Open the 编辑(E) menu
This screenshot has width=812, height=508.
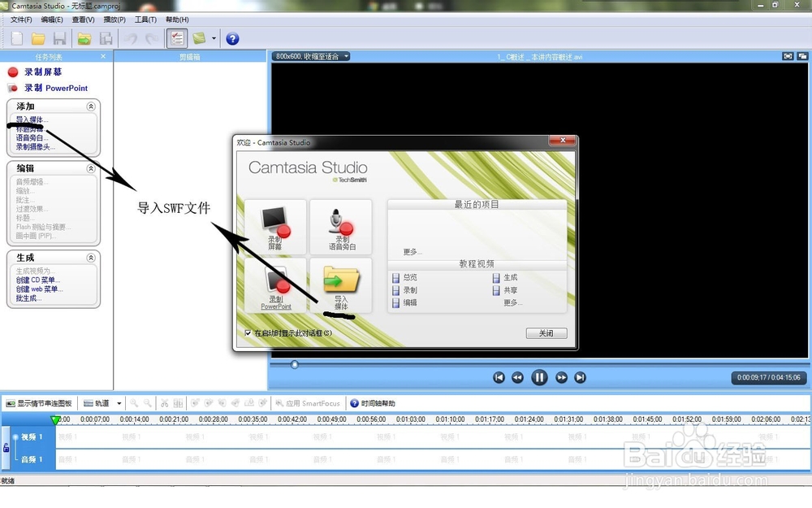pos(52,20)
